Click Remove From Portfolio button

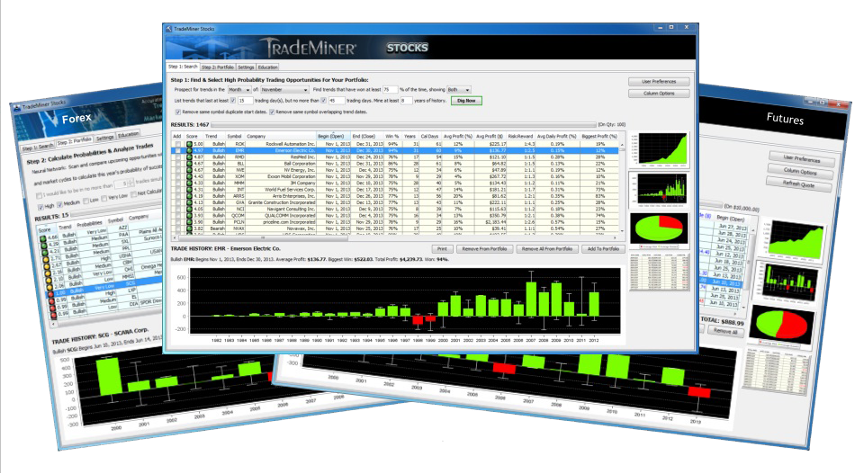[484, 249]
